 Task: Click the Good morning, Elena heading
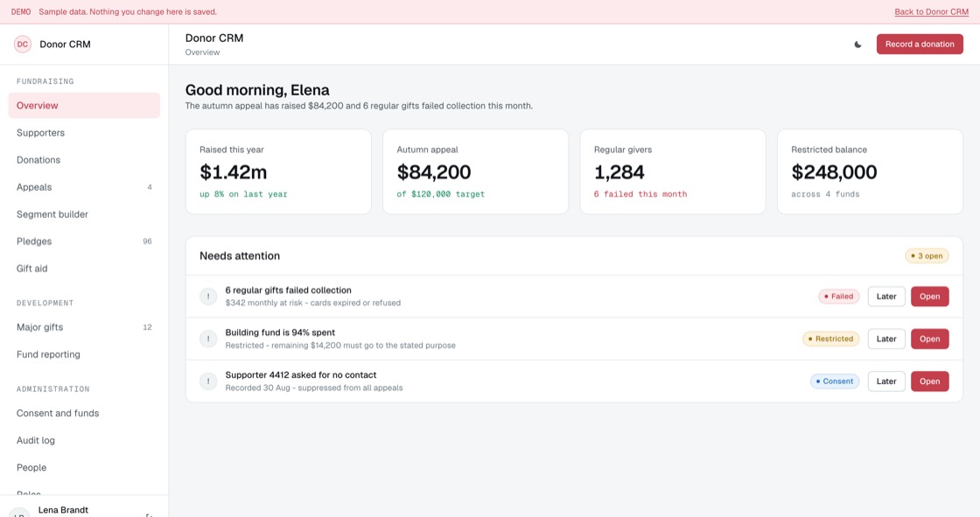pos(257,90)
